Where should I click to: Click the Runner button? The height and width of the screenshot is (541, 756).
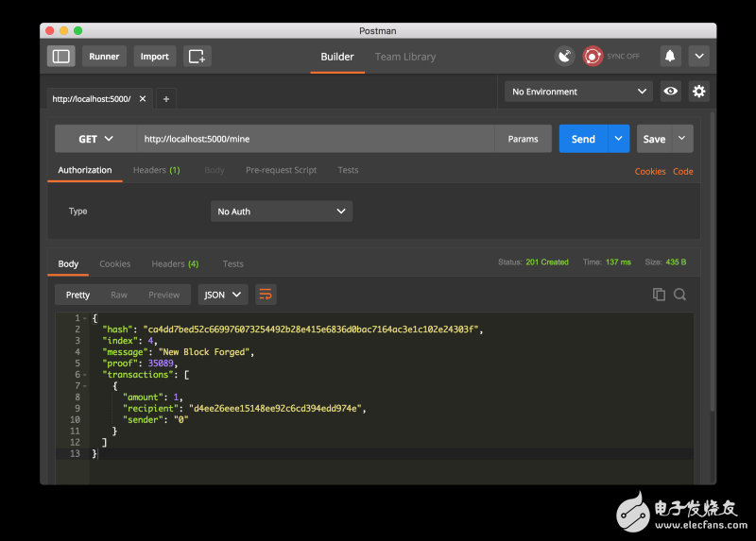click(104, 57)
